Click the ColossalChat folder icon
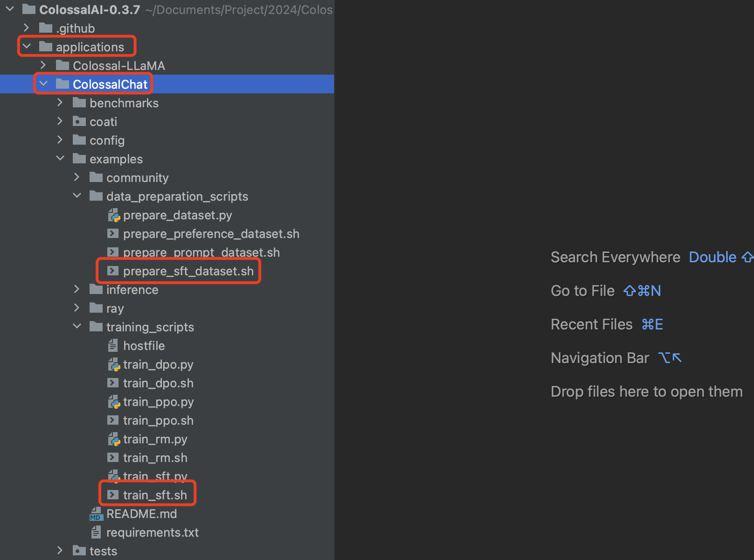This screenshot has width=754, height=560. coord(63,84)
